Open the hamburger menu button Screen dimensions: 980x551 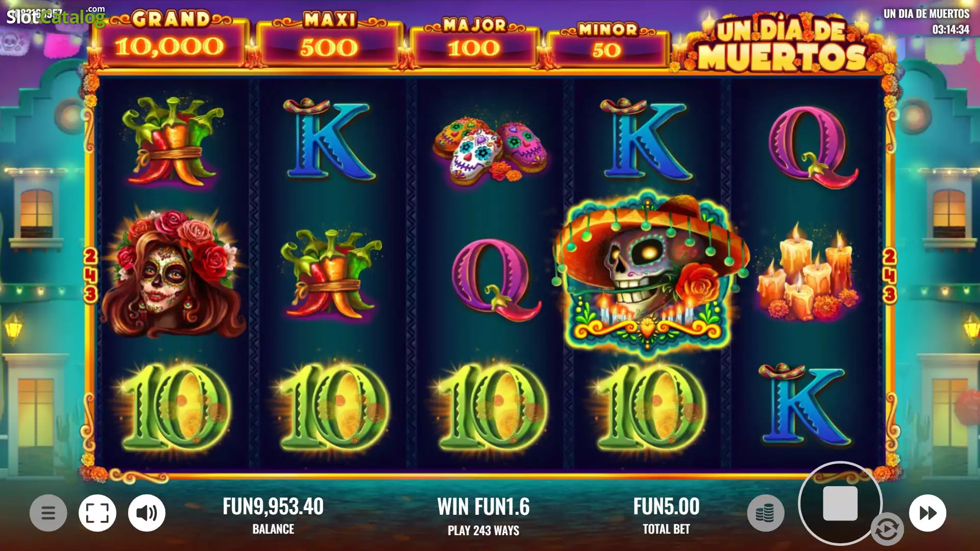pos(48,513)
